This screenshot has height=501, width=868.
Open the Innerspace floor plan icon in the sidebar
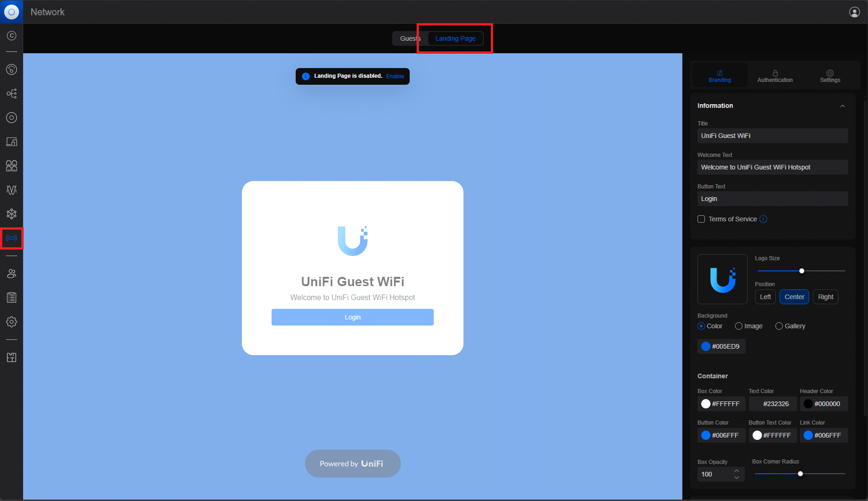click(x=12, y=357)
